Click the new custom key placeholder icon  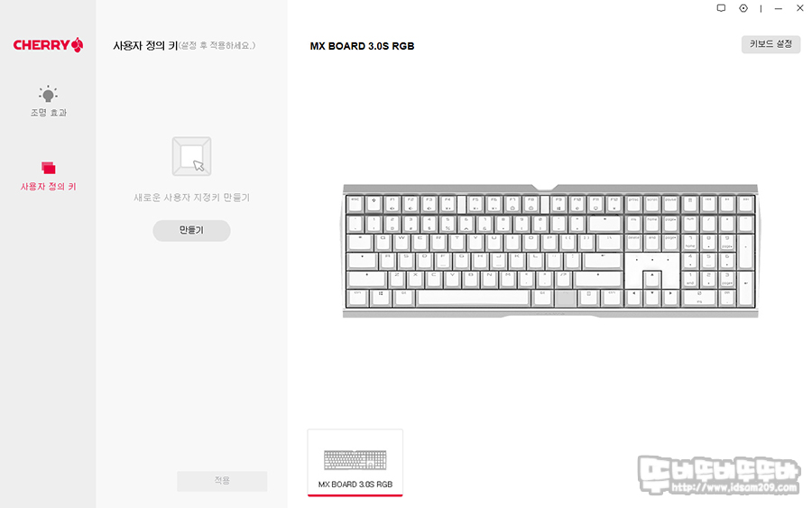(191, 156)
